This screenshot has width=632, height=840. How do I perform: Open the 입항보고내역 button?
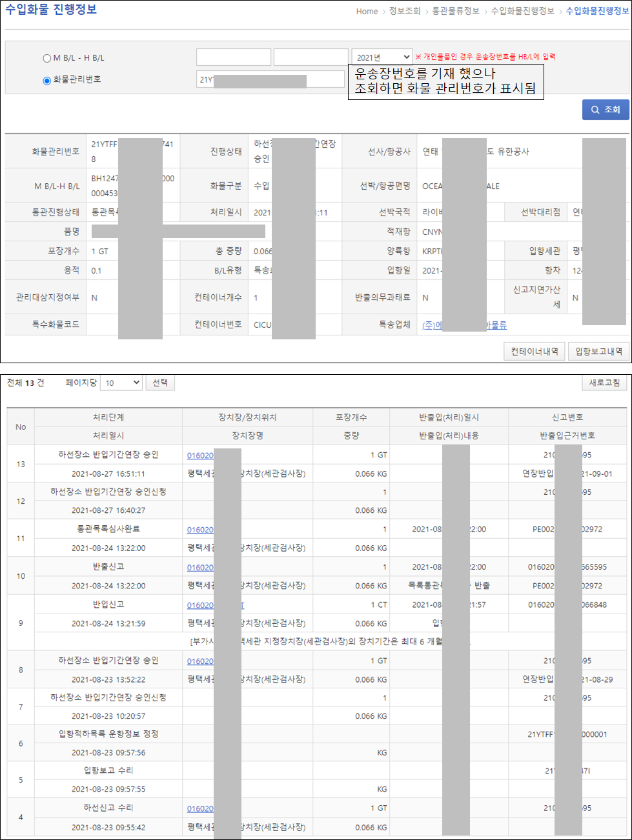tap(599, 351)
